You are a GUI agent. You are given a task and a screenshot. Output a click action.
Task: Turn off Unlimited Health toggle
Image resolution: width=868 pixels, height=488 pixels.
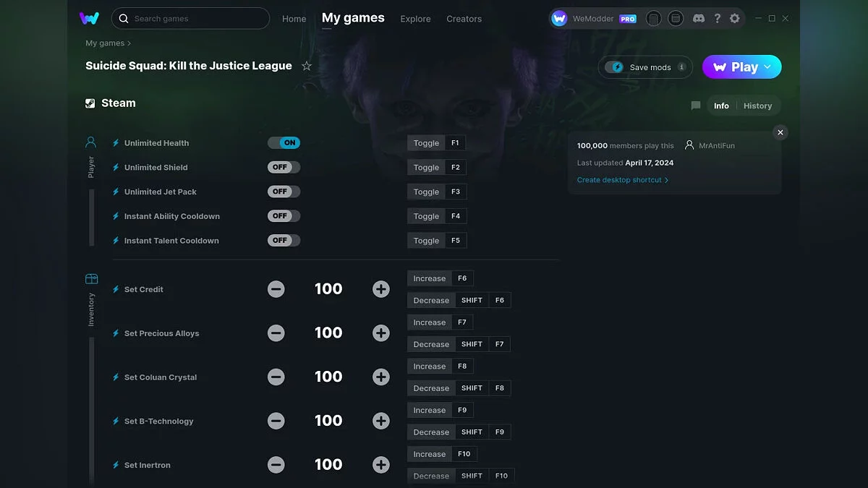pyautogui.click(x=284, y=143)
